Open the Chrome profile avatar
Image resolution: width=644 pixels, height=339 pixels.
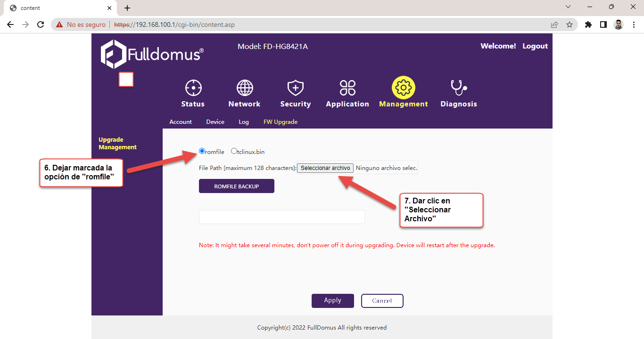(619, 24)
